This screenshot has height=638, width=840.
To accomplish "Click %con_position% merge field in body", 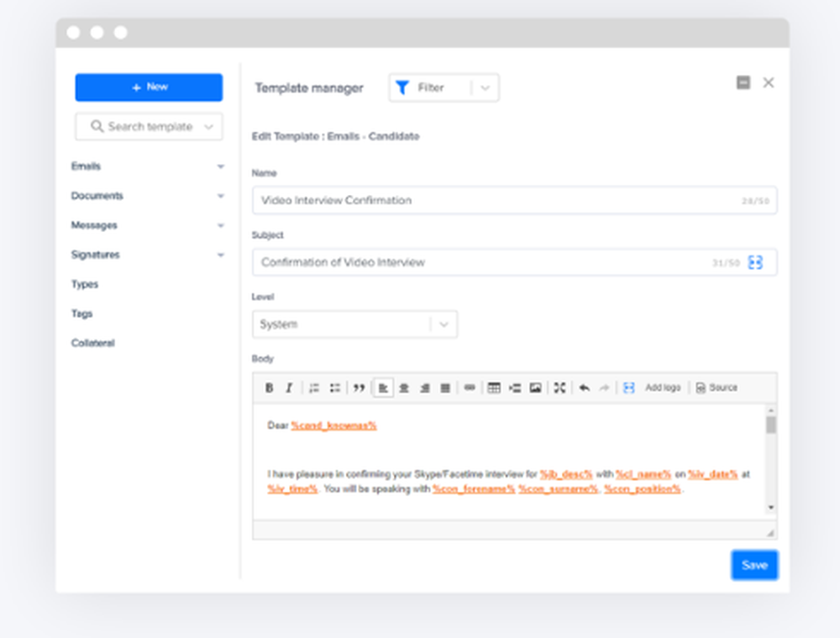I will point(643,489).
